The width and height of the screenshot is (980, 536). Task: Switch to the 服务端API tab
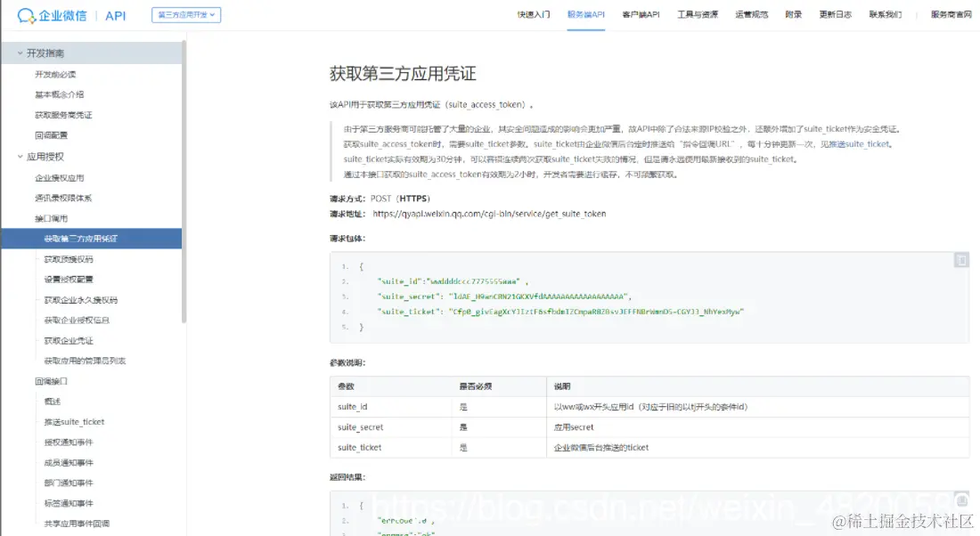(x=584, y=14)
